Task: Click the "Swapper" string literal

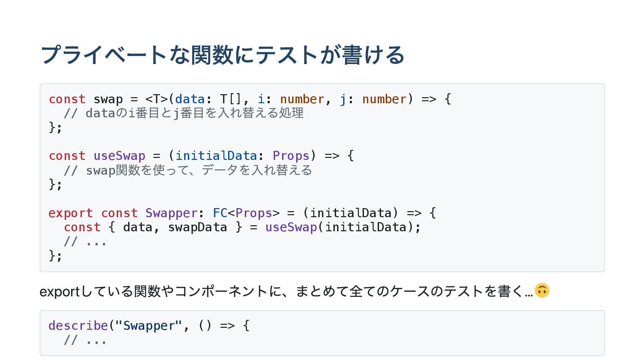Action: 148,326
